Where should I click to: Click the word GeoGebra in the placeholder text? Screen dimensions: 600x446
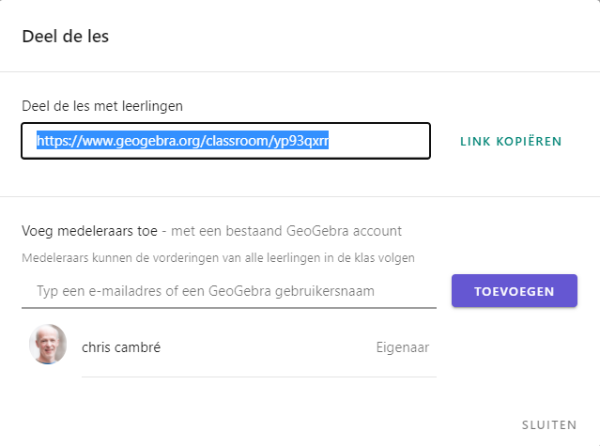tap(240, 291)
